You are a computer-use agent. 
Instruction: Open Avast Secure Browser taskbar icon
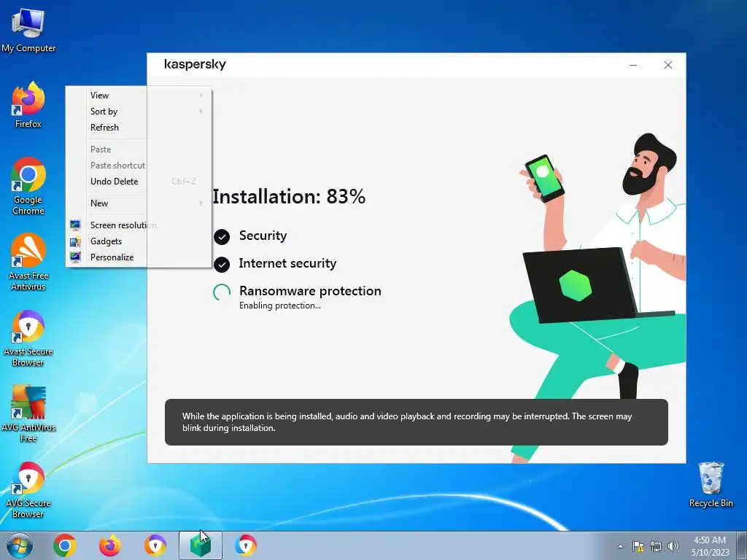(155, 545)
